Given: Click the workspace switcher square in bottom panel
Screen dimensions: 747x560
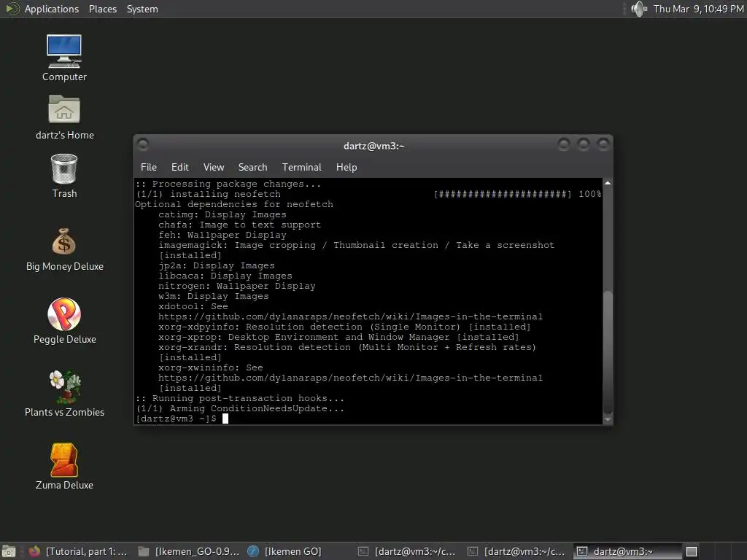Looking at the screenshot, I should click(x=692, y=551).
